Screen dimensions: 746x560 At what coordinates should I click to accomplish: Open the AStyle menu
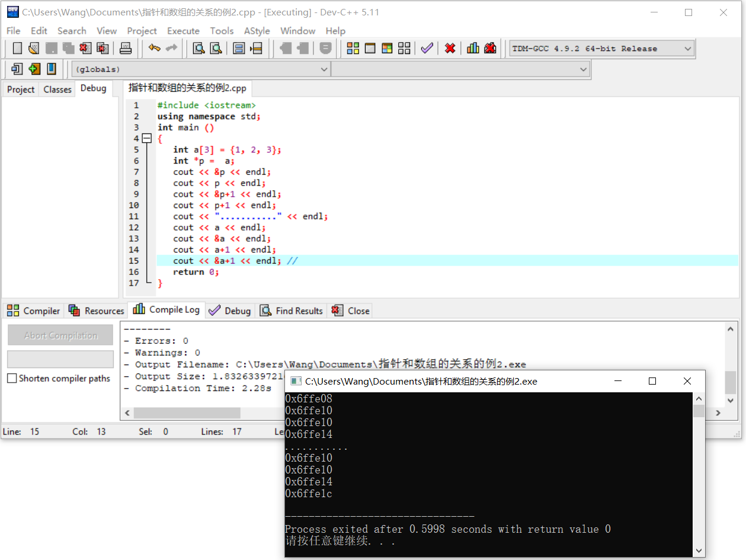click(x=257, y=31)
